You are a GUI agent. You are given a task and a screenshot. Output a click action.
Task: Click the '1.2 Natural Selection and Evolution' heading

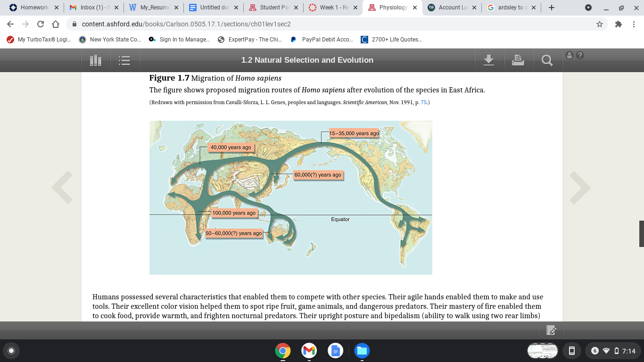[x=307, y=60]
